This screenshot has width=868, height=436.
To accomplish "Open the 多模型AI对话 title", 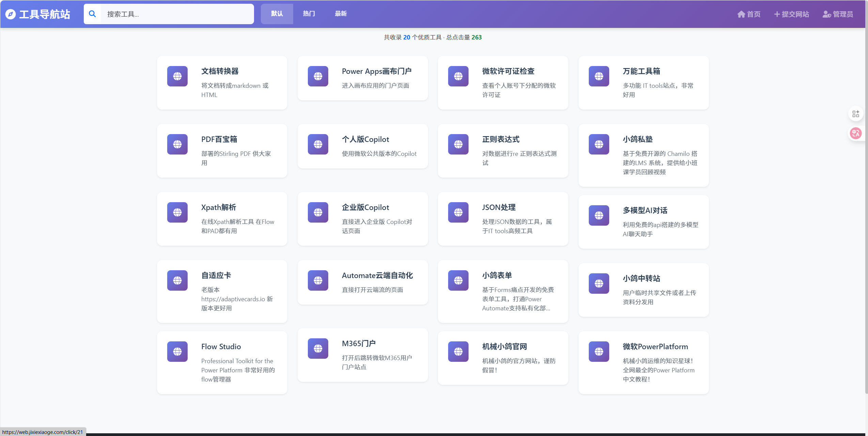I will tap(645, 210).
